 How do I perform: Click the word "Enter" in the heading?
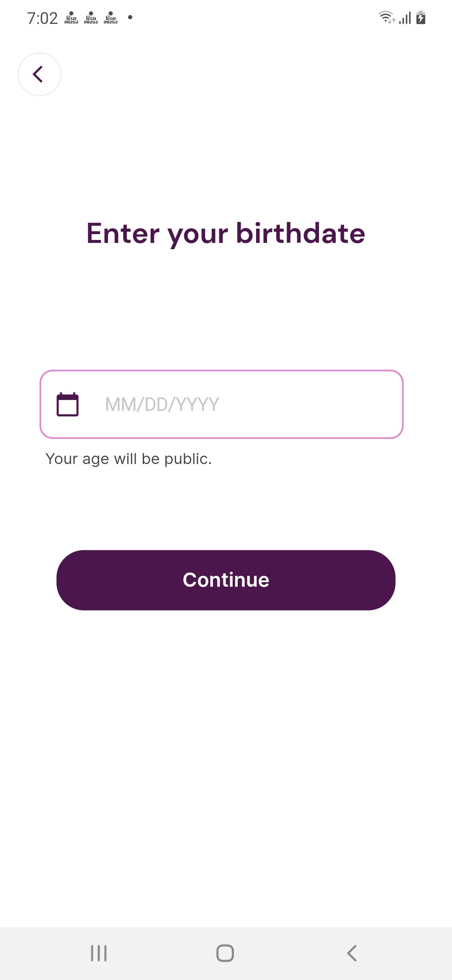tap(123, 233)
